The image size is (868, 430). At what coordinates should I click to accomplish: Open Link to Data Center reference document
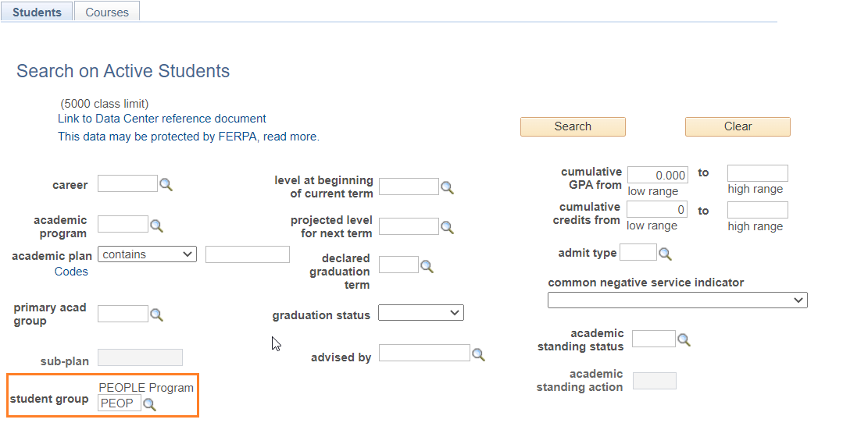coord(162,119)
